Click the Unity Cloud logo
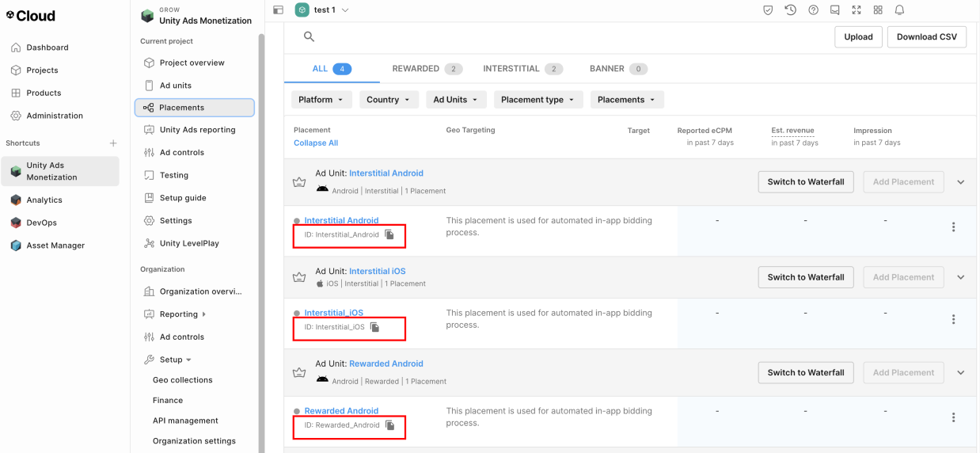 (31, 15)
